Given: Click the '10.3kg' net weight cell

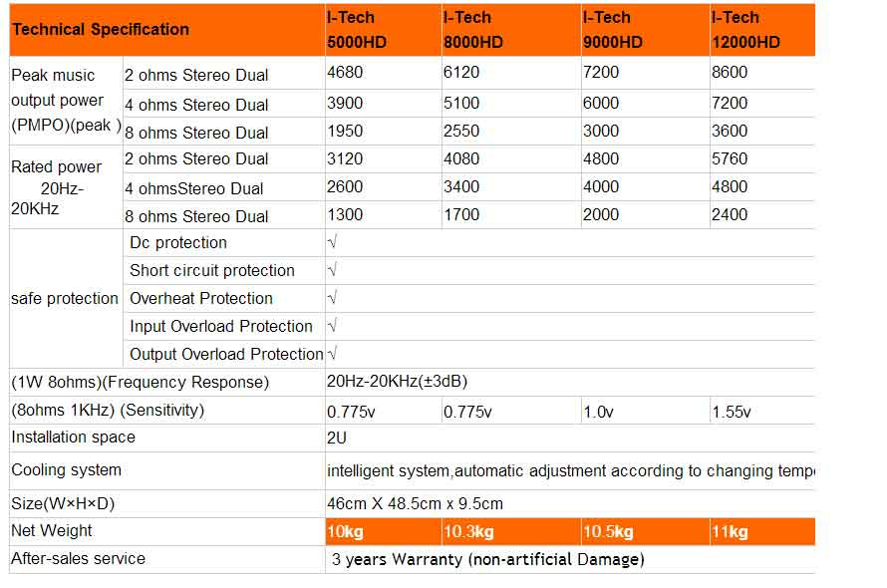Looking at the screenshot, I should 511,532.
